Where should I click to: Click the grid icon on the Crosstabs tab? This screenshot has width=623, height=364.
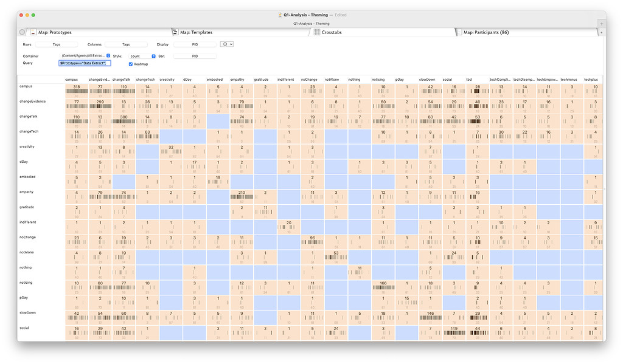[316, 32]
